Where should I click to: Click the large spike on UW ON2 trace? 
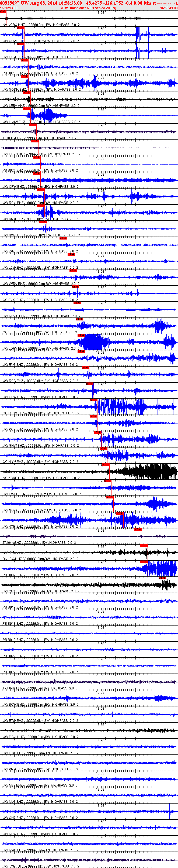click(x=170, y=809)
